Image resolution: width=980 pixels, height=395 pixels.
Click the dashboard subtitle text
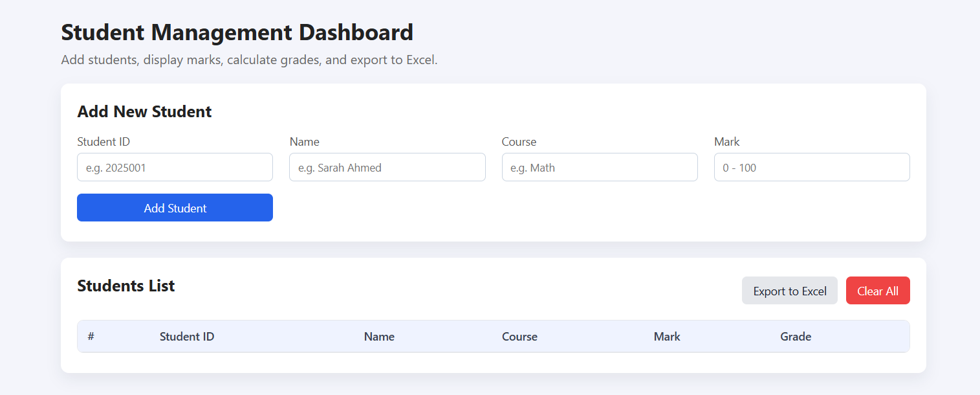tap(248, 60)
